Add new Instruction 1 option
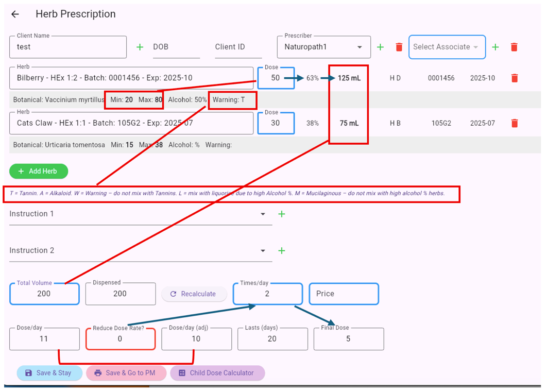 282,214
